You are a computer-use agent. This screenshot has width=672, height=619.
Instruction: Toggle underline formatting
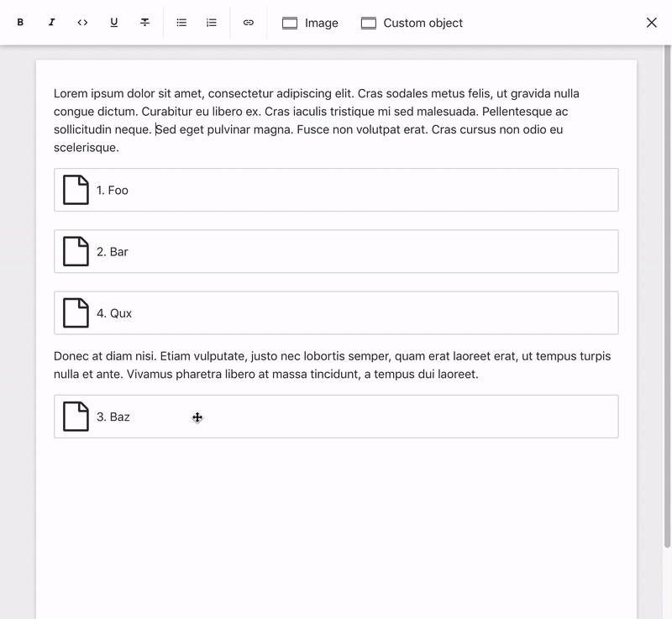114,23
